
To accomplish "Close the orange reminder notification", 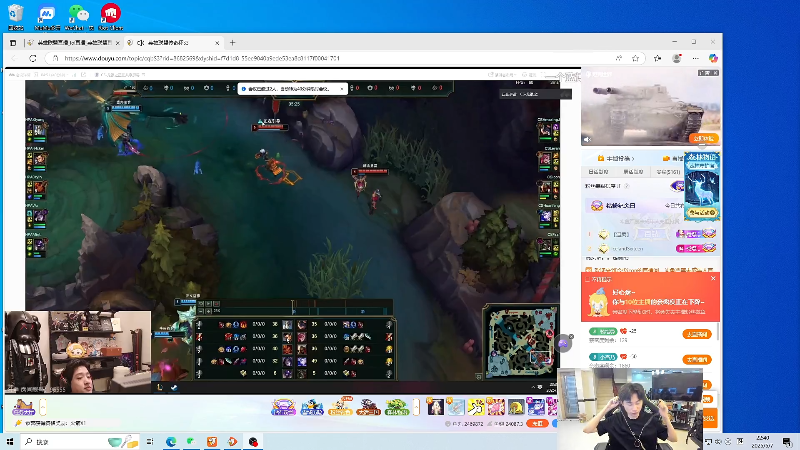I will point(713,279).
